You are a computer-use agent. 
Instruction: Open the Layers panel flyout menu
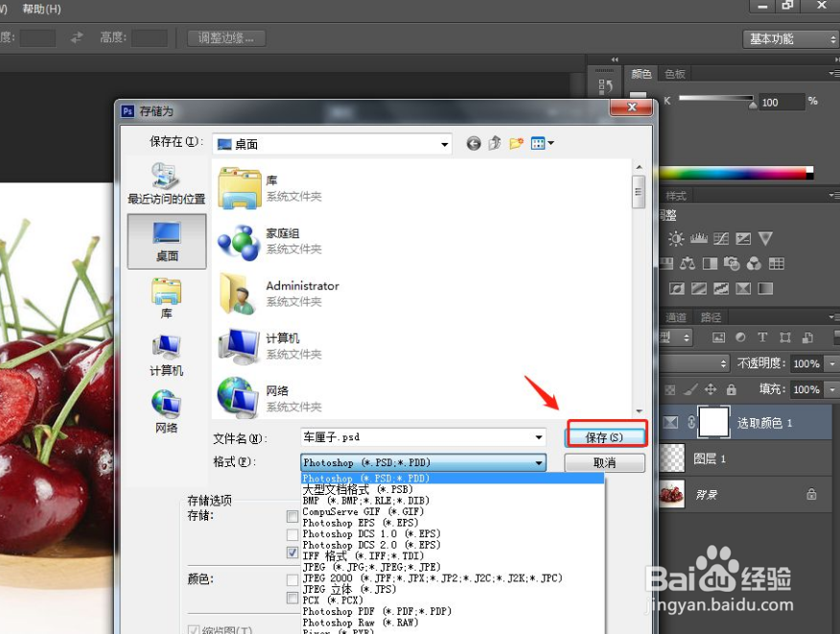click(x=833, y=317)
